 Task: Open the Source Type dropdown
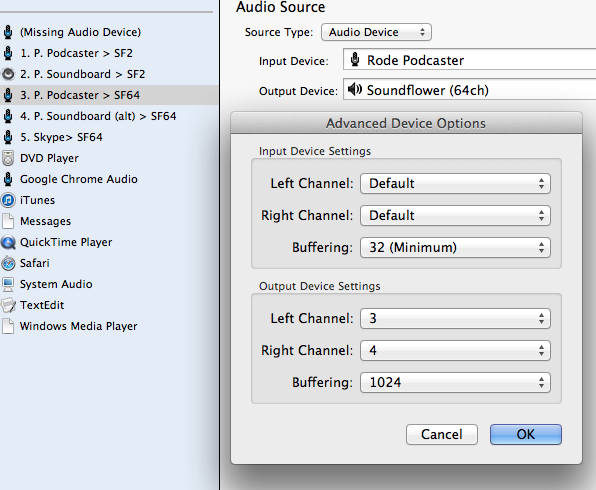point(376,32)
